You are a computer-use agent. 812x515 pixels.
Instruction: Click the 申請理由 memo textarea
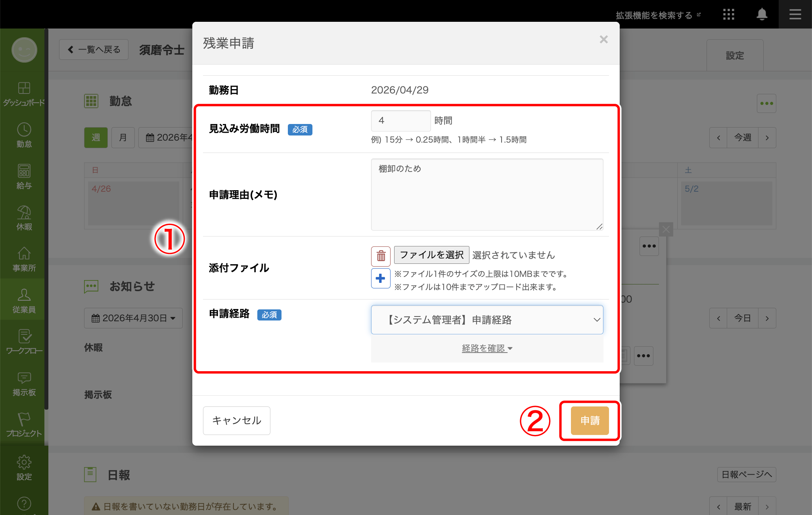487,195
